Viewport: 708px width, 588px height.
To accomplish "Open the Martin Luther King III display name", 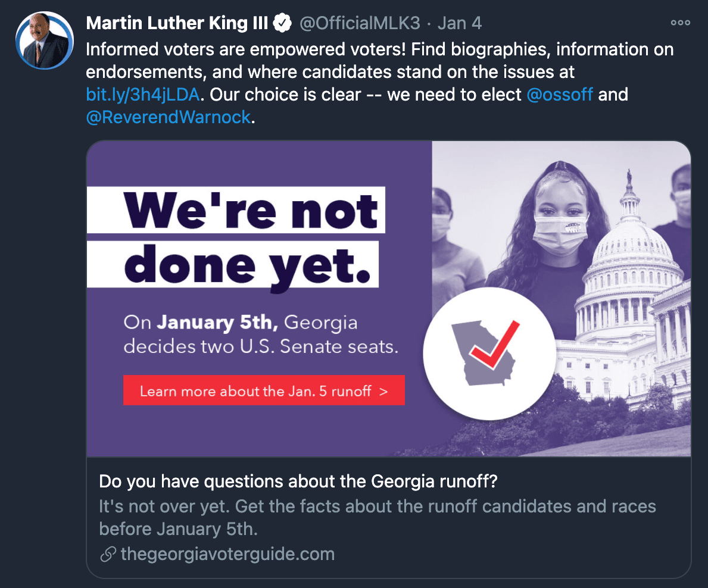I will 177,23.
